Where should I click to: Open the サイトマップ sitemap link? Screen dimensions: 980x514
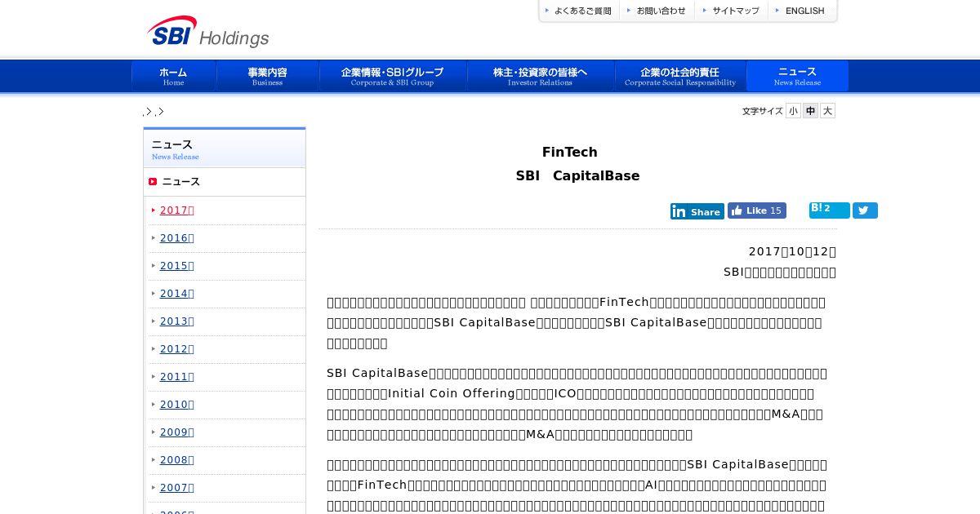point(732,11)
